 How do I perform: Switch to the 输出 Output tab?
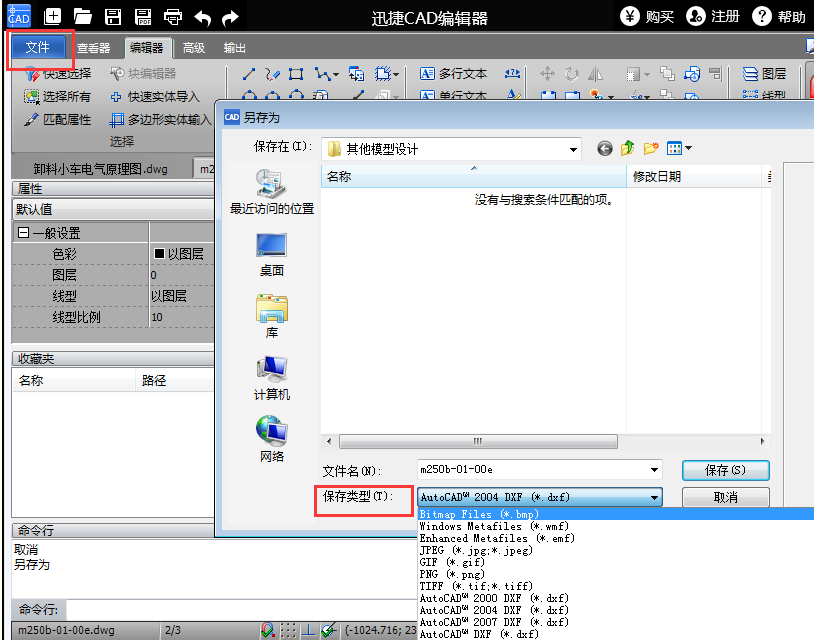[x=235, y=48]
